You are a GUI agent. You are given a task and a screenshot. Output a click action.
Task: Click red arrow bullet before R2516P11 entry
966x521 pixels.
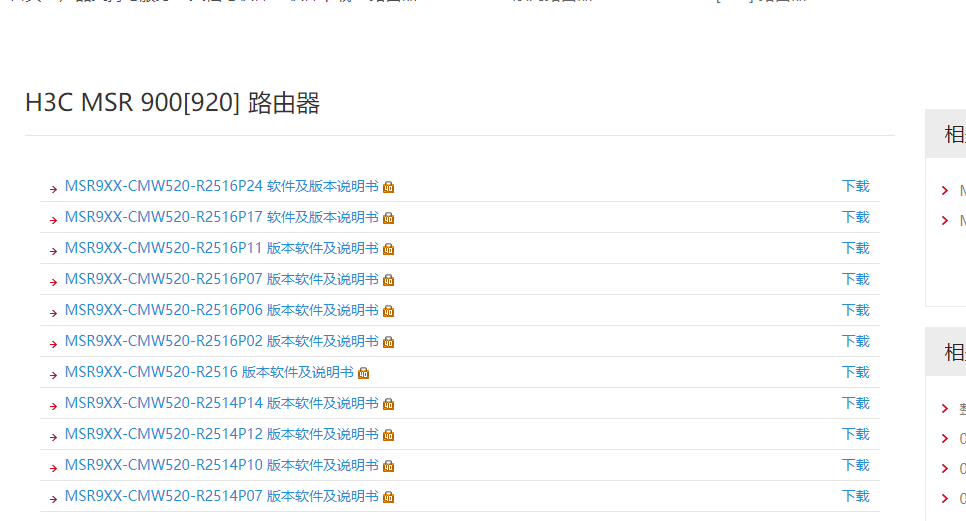54,251
